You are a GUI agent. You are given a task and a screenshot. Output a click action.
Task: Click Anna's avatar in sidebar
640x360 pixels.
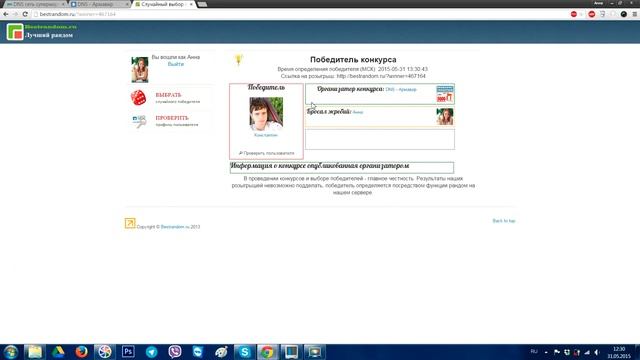tap(140, 70)
